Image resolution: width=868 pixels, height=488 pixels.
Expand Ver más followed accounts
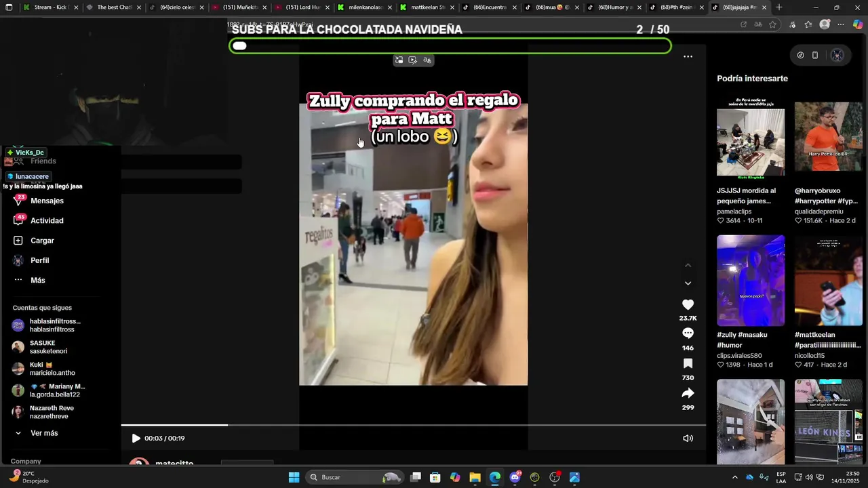click(36, 433)
